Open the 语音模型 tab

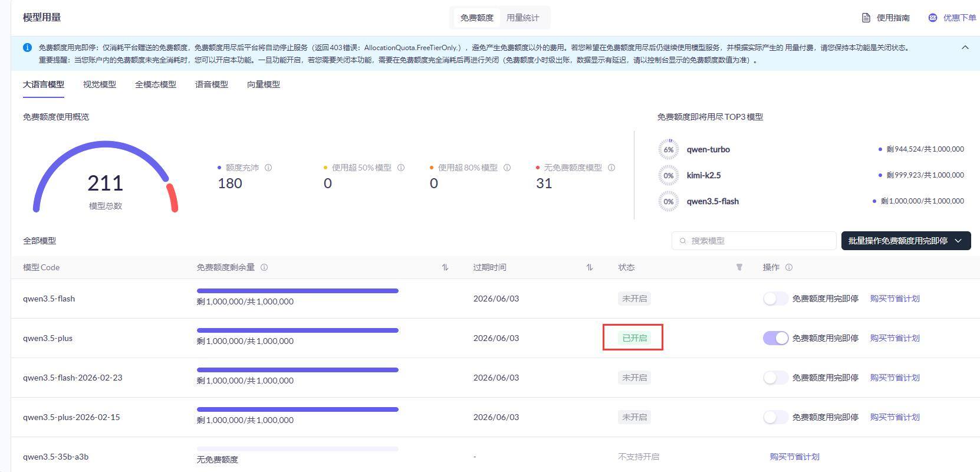(x=212, y=84)
